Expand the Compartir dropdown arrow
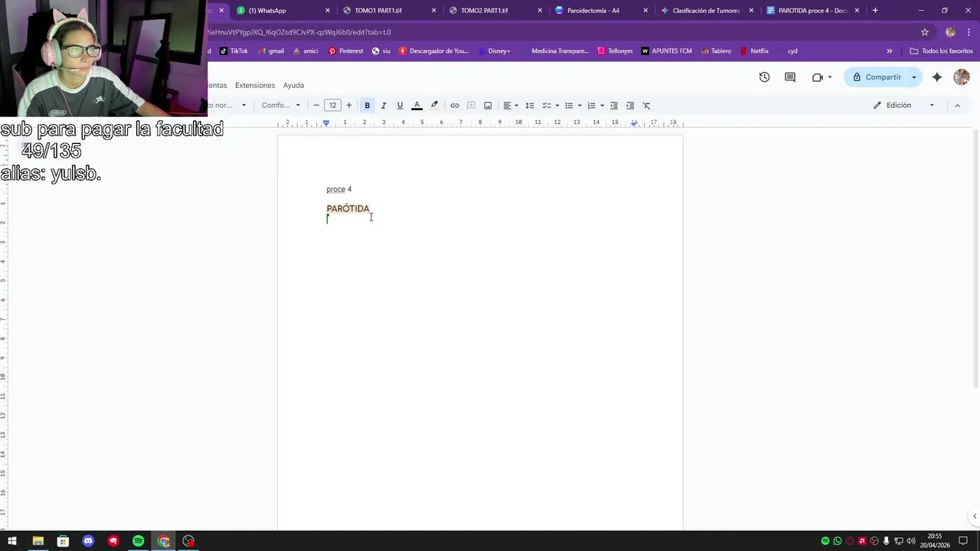 [913, 77]
